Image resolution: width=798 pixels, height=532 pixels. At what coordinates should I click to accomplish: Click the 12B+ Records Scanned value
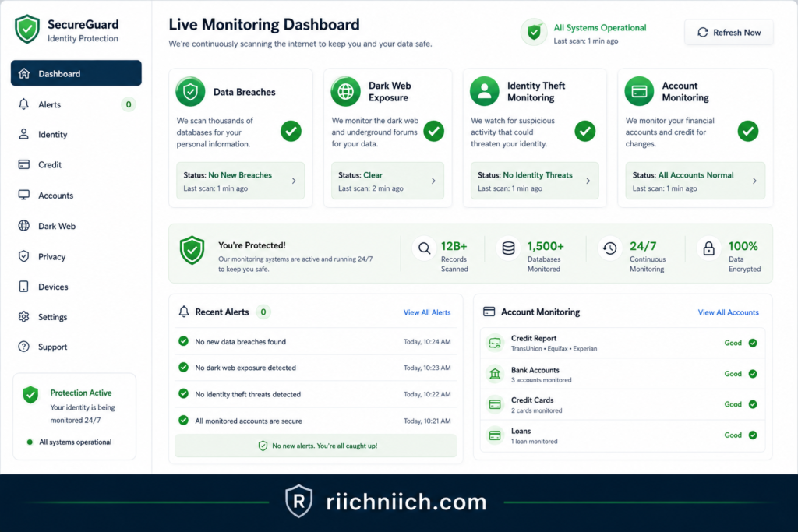(x=454, y=246)
